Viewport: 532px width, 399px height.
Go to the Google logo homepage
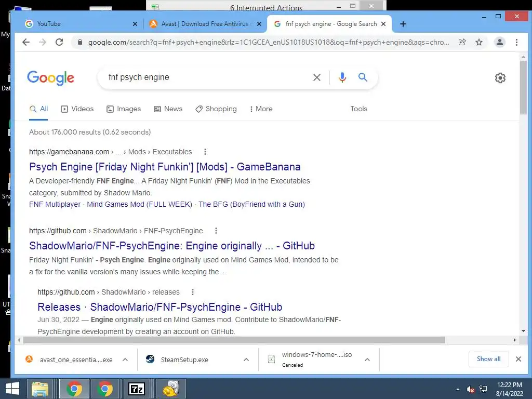tap(50, 78)
